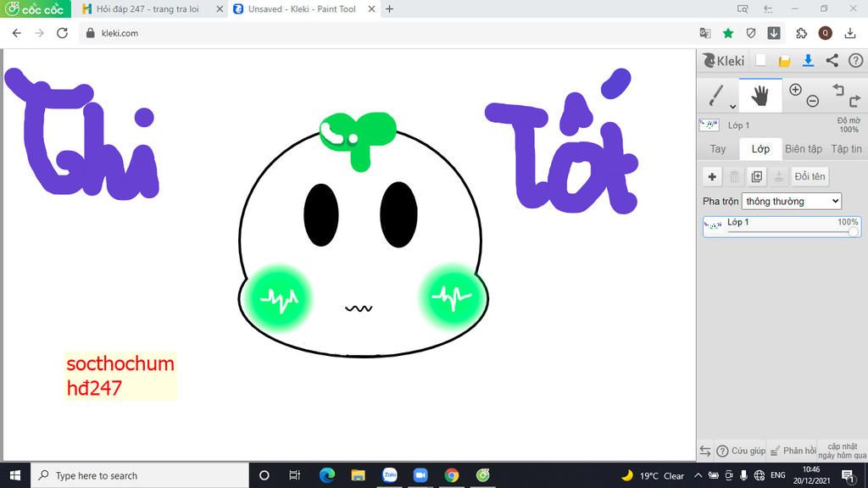Viewport: 868px width, 488px height.
Task: Adjust the Lớp 1 opacity slider handle
Action: pyautogui.click(x=854, y=232)
